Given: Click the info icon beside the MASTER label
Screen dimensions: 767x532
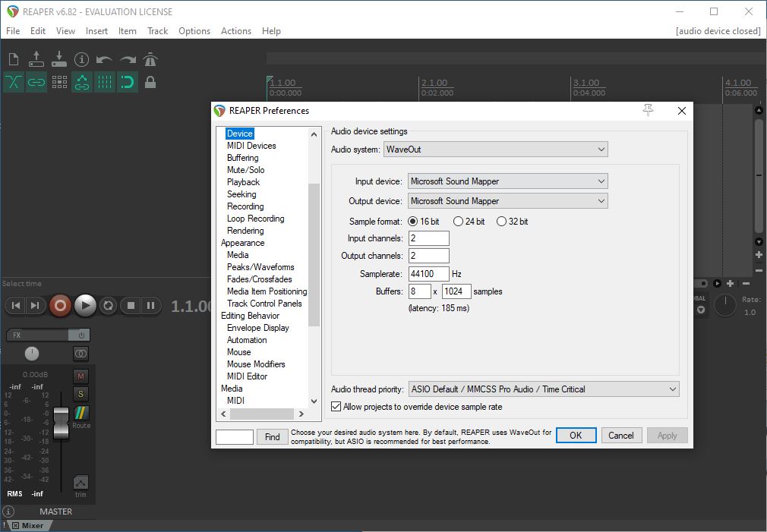Looking at the screenshot, I should [8, 512].
